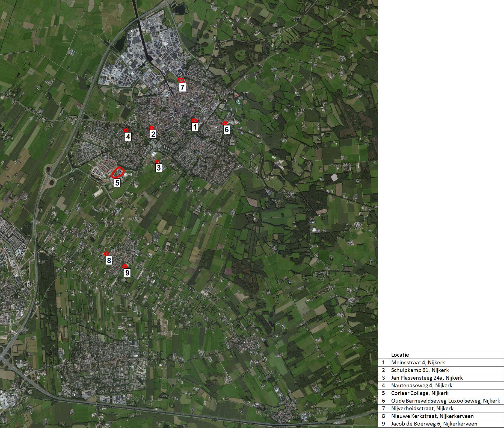Click the map label numbered 2
This screenshot has height=428, width=504.
153,134
